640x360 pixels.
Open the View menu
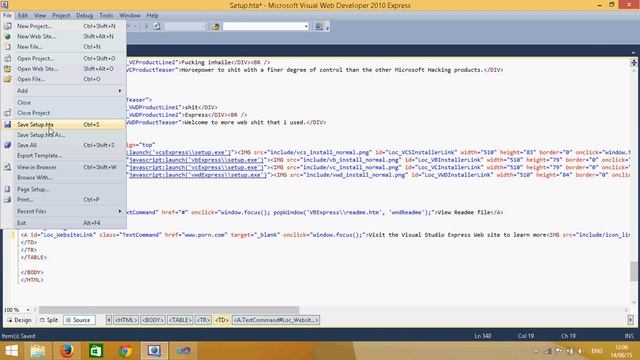(40, 16)
